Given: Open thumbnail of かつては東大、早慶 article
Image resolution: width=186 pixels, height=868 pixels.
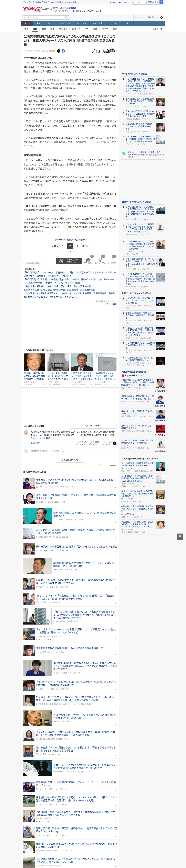Looking at the screenshot, I should pyautogui.click(x=58, y=362).
